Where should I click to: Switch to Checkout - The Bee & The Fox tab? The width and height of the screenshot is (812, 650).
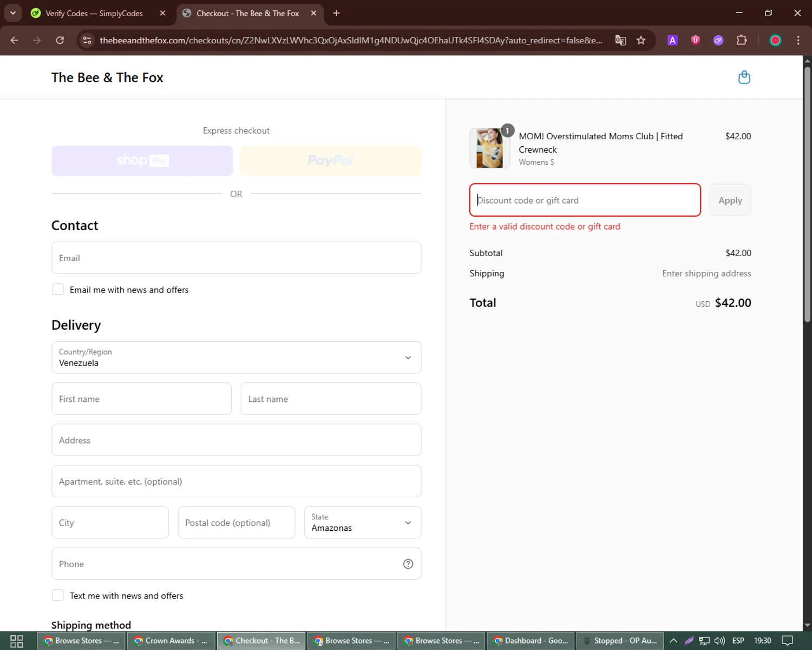click(x=248, y=13)
